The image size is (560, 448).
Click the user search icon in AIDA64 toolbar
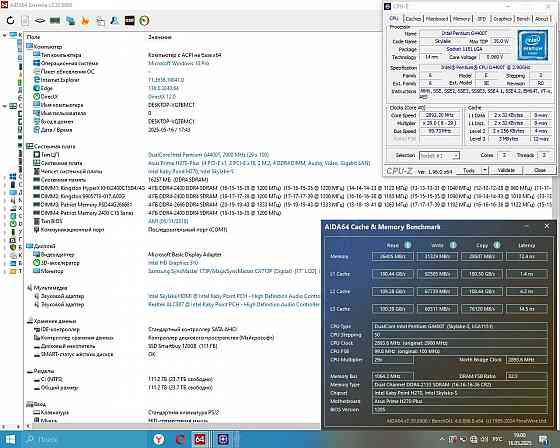(x=114, y=20)
